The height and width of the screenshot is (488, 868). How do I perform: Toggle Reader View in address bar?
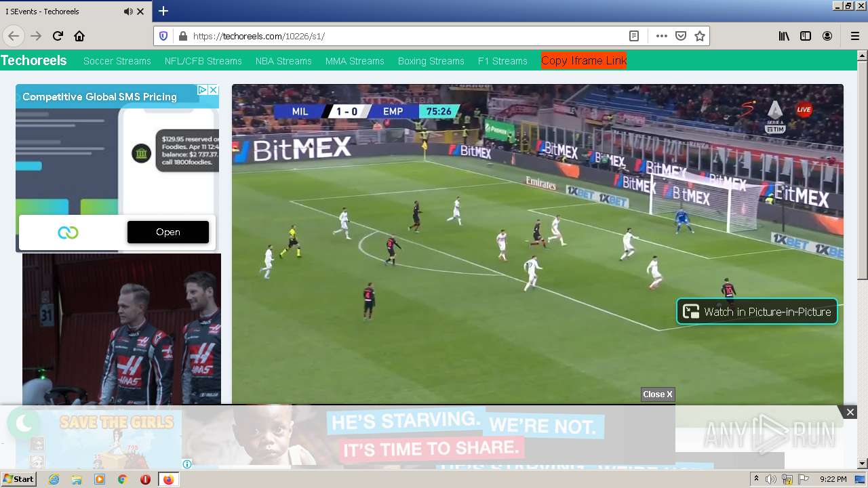pyautogui.click(x=634, y=36)
